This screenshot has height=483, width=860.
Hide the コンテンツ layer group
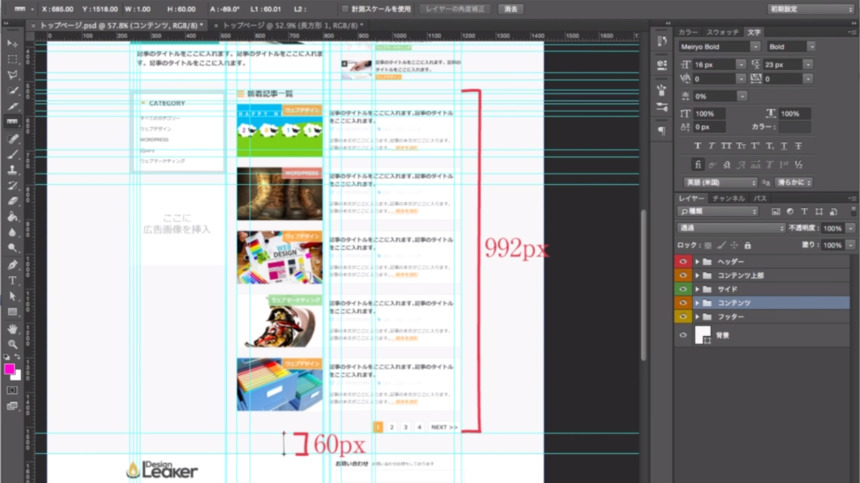(683, 303)
